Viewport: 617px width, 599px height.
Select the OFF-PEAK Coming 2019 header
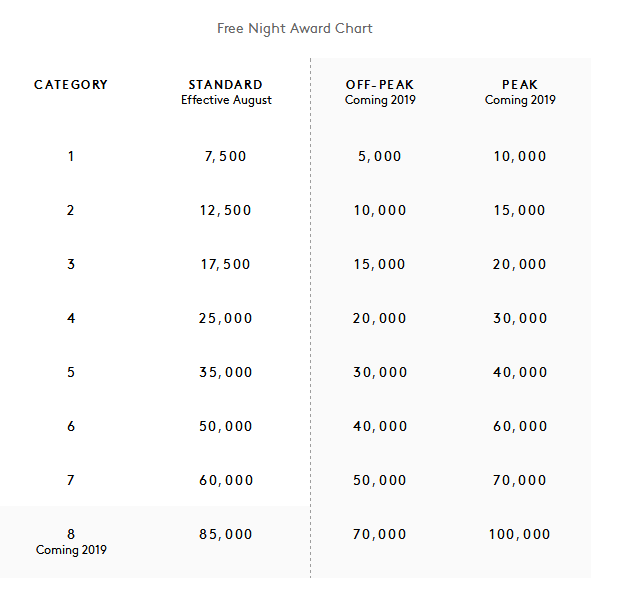tap(380, 92)
